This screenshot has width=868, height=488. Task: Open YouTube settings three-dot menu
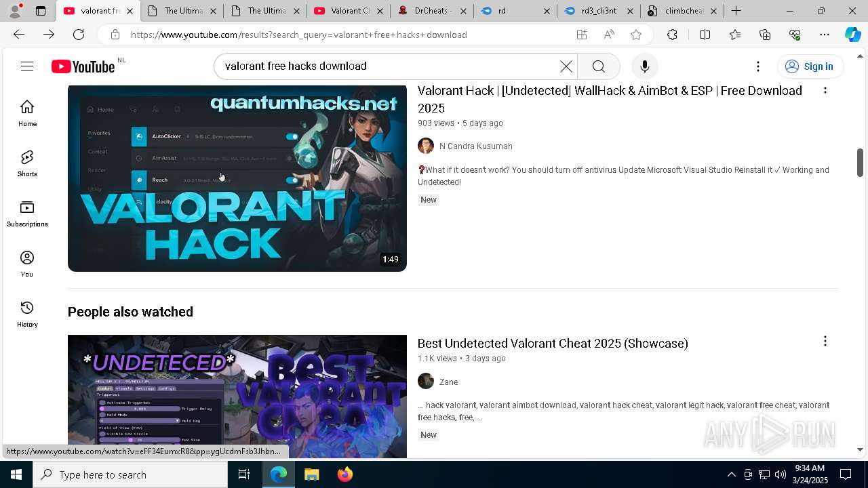point(758,66)
